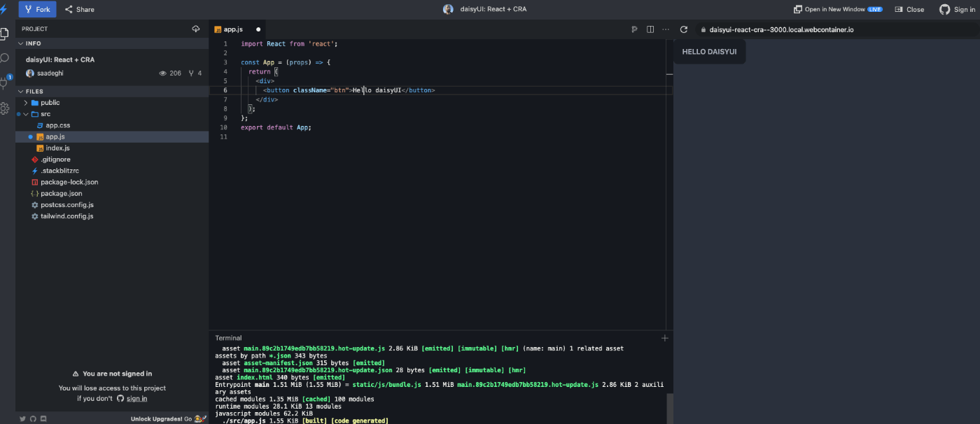Close the preview pane
Viewport: 980px width, 424px height.
(x=909, y=9)
